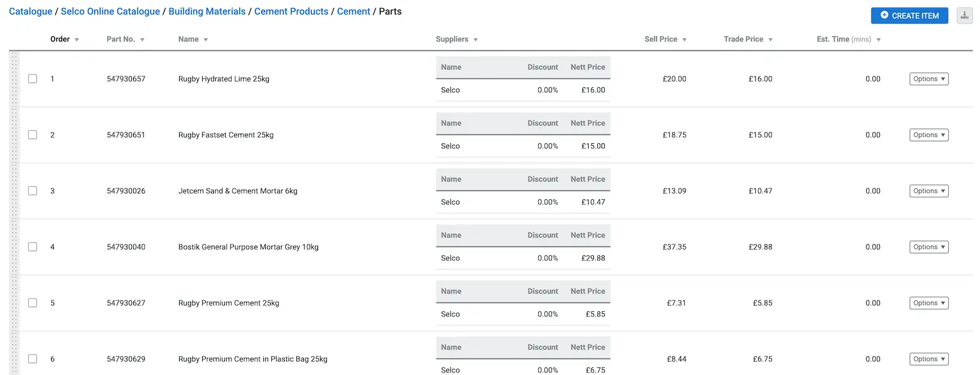Click the £7.31 sell price
980x375 pixels.
pyautogui.click(x=677, y=303)
